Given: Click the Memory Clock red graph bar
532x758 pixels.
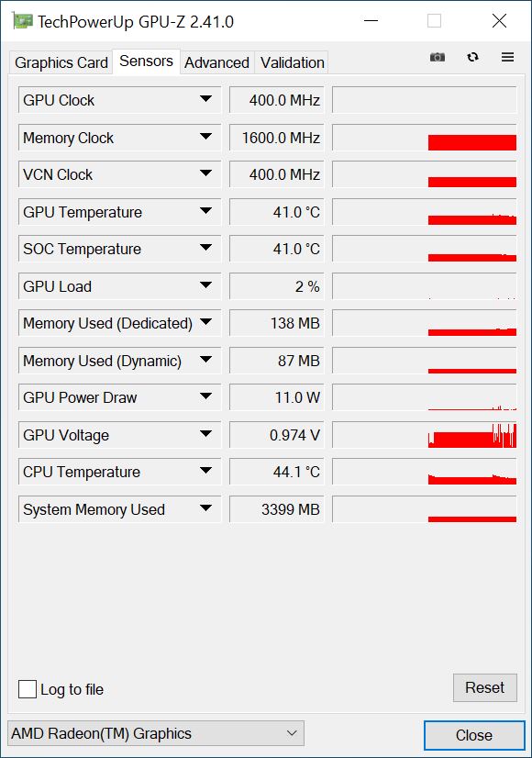Looking at the screenshot, I should [x=472, y=142].
